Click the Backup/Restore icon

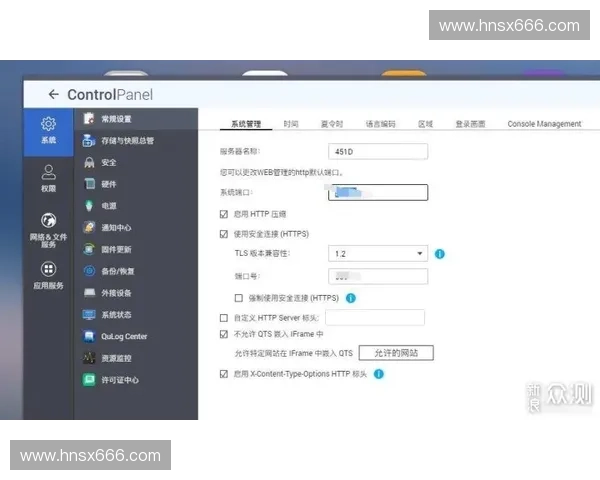89,271
